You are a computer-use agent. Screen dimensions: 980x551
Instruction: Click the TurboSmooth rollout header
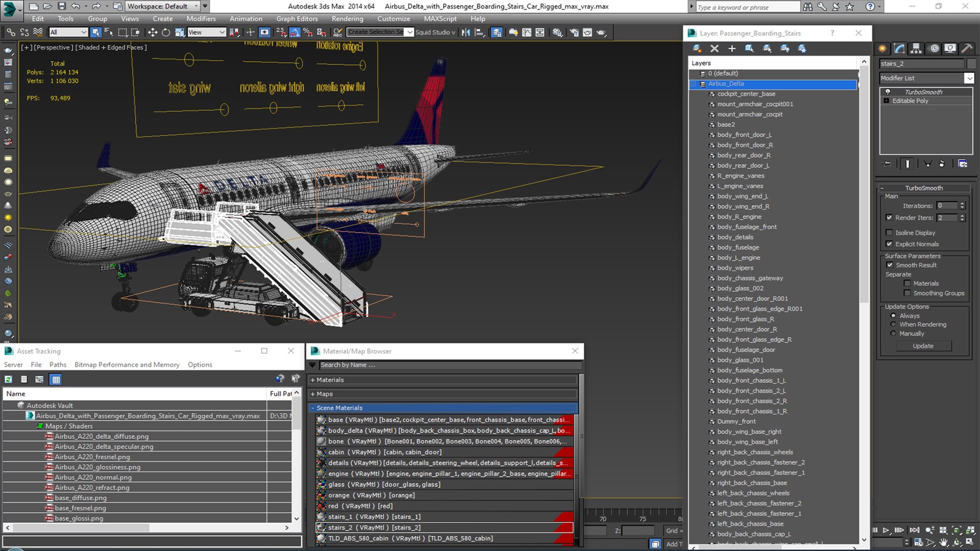coord(924,188)
